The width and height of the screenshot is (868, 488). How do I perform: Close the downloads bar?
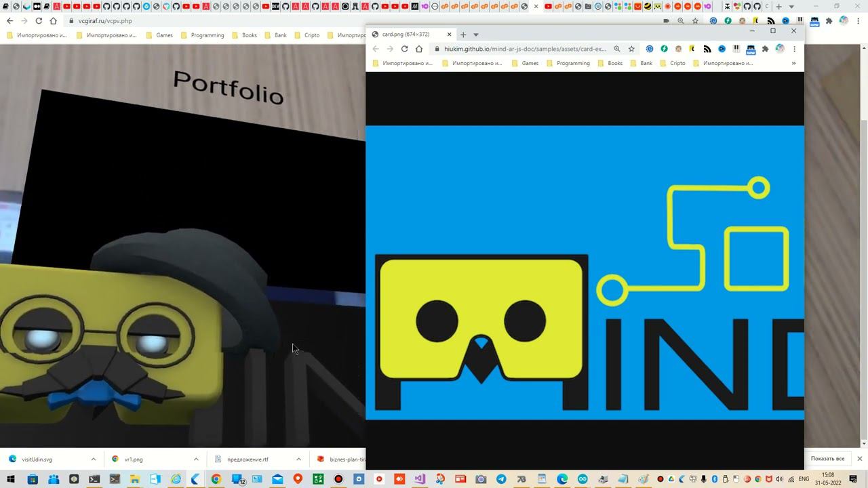point(859,459)
